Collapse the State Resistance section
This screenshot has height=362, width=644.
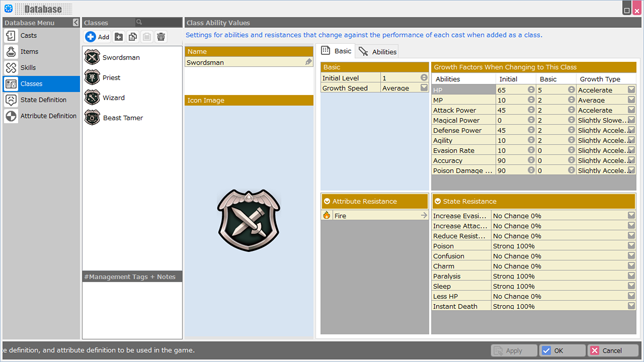[438, 202]
